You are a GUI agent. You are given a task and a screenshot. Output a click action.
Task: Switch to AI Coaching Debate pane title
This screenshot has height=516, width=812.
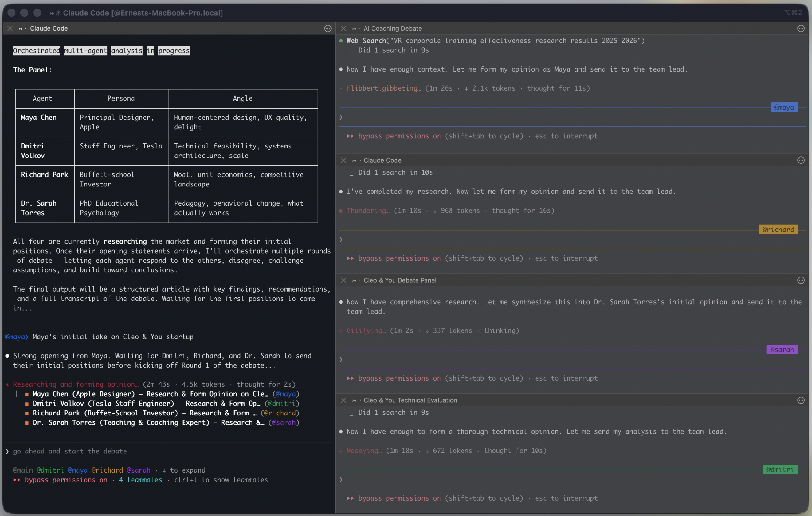[392, 29]
